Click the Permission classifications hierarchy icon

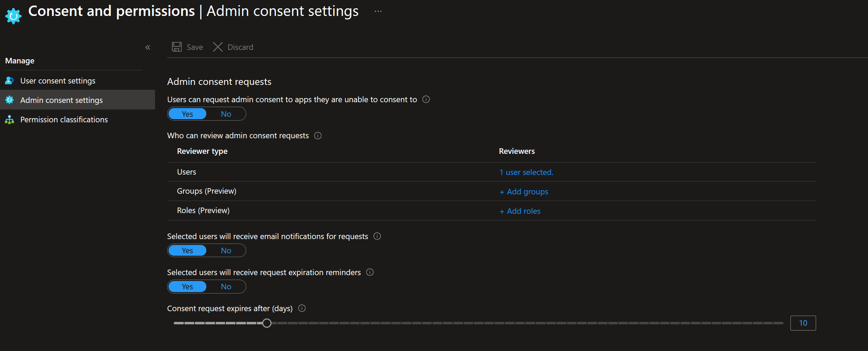pos(9,120)
